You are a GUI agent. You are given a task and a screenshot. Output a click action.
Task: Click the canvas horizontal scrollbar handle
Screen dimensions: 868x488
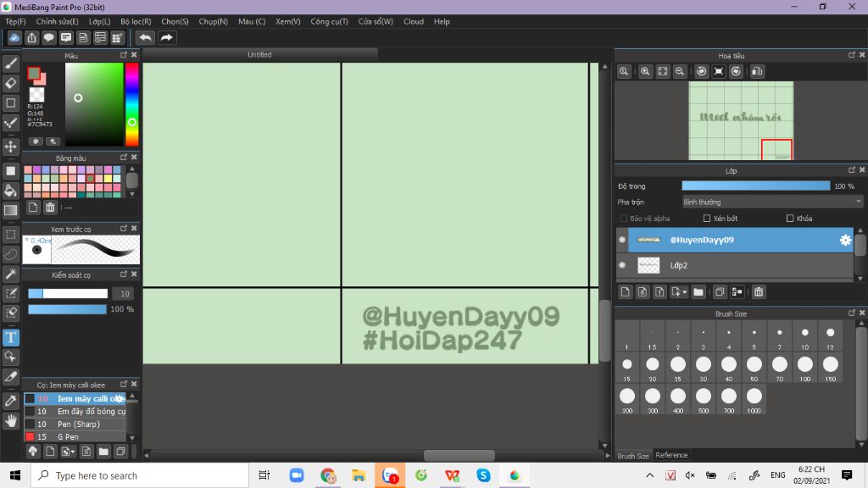coord(459,455)
